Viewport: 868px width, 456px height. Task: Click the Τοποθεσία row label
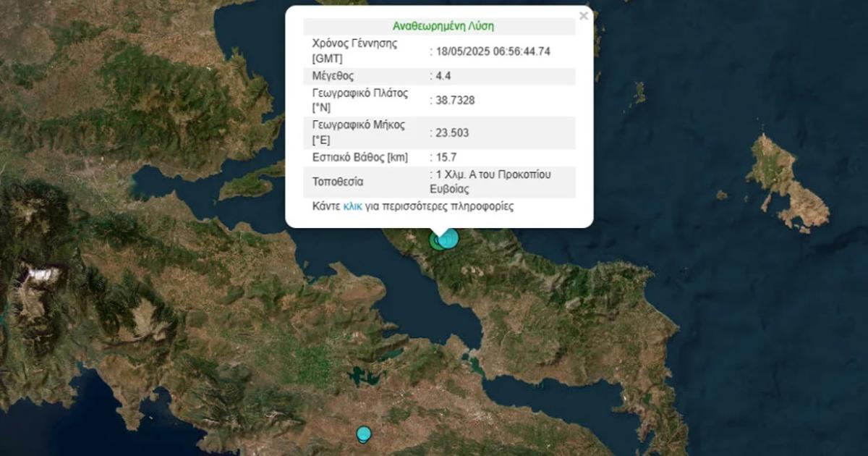pyautogui.click(x=338, y=182)
